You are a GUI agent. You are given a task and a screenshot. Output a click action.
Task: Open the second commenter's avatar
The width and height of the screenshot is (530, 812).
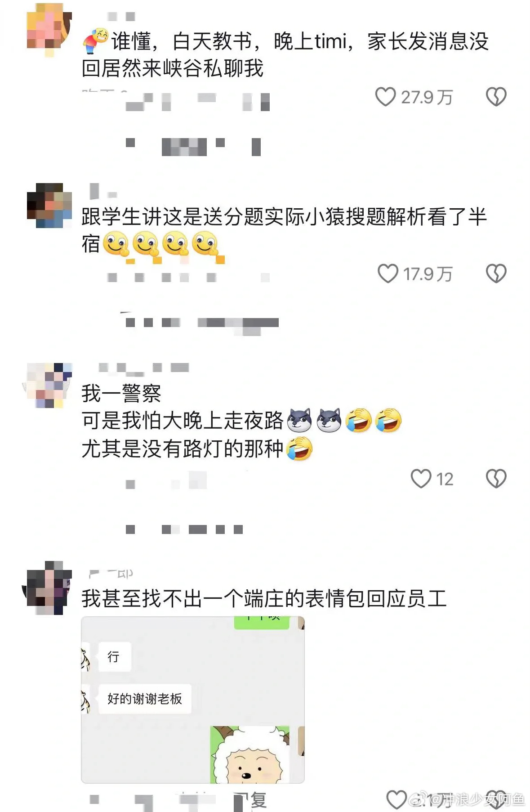(49, 205)
